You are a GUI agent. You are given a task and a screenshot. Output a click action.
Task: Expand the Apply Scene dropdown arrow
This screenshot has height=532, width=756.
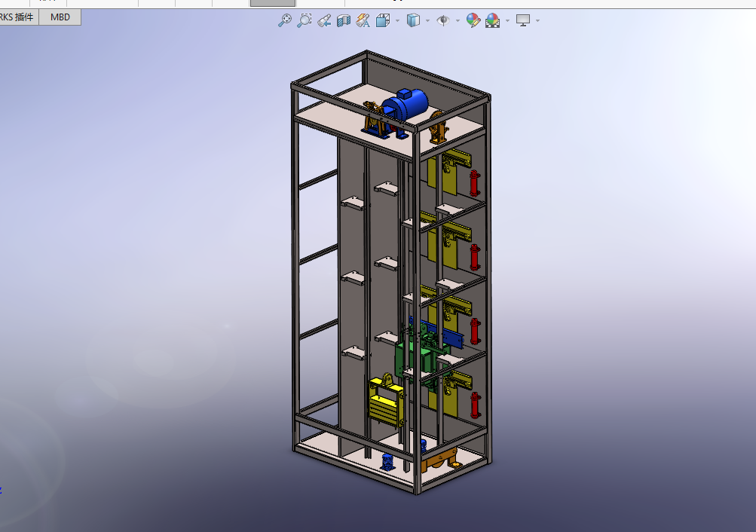(507, 20)
